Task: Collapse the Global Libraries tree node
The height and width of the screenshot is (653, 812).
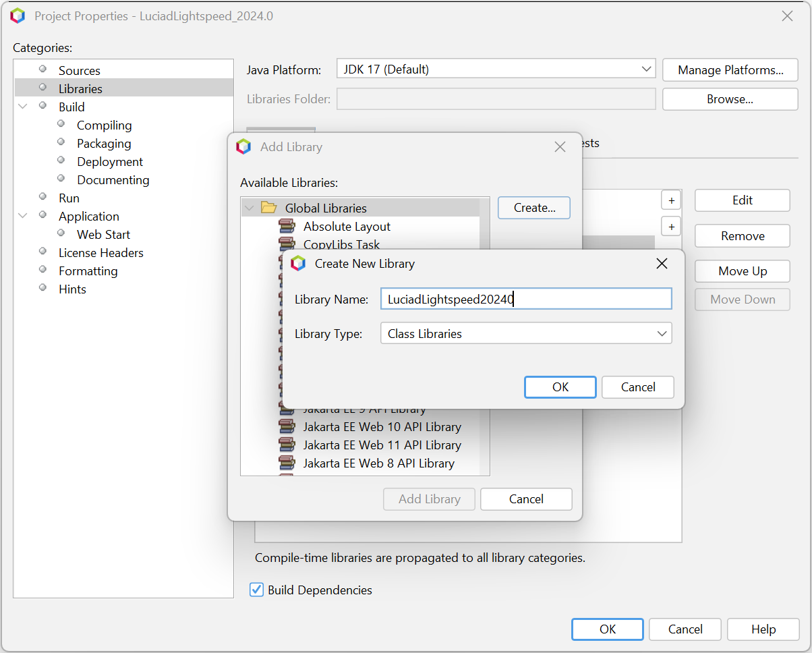Action: pos(250,208)
